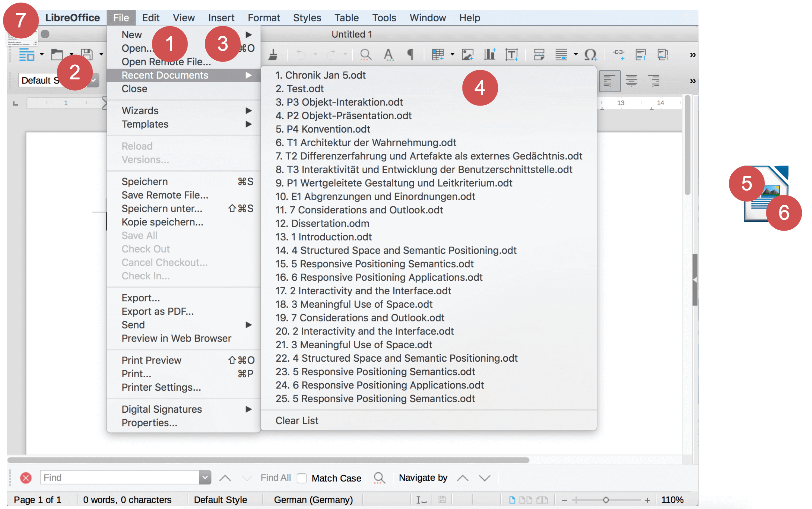Insert a chart from the toolbar
This screenshot has height=509, width=812.
click(489, 54)
